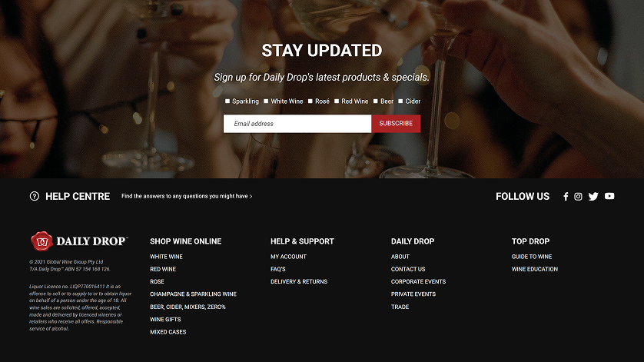This screenshot has width=644, height=362.
Task: Follow the Find the answers help link
Action: (x=187, y=196)
